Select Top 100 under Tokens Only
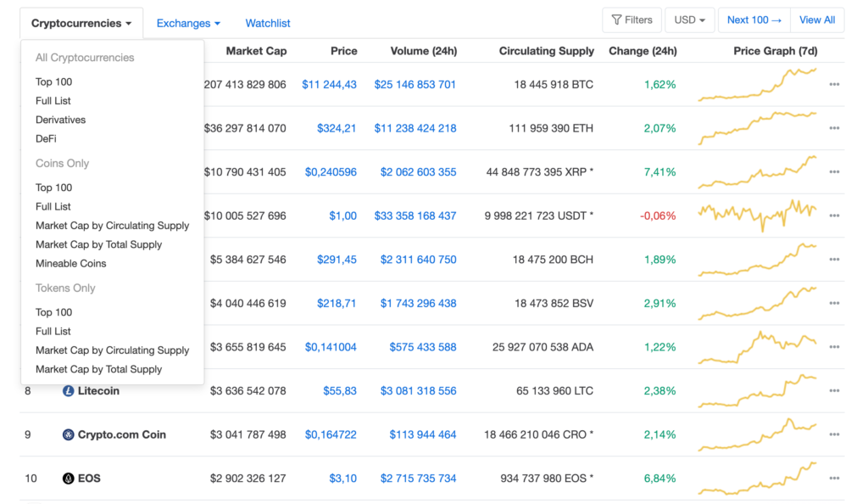 coord(53,312)
